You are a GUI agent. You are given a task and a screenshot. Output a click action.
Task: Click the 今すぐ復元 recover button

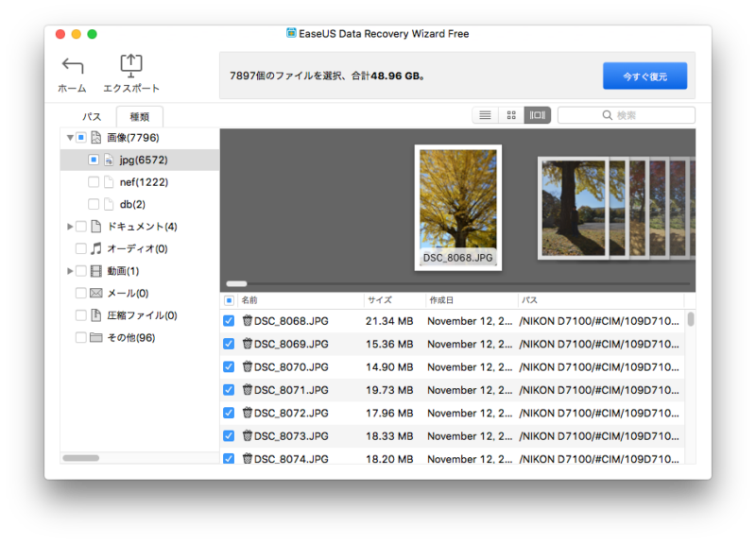pos(644,76)
